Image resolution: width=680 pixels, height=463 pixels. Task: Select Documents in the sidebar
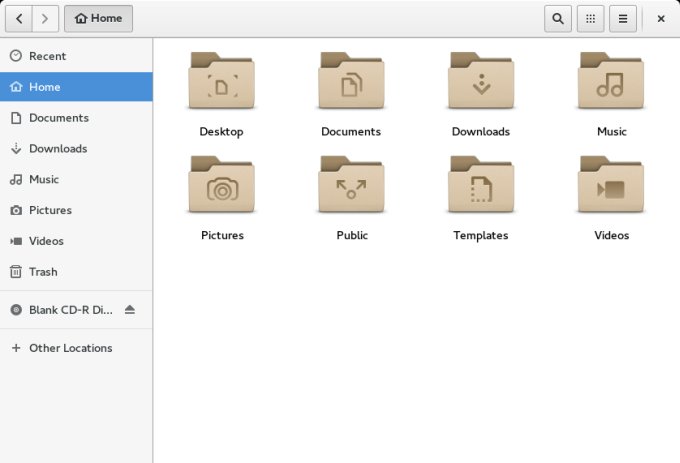click(58, 118)
